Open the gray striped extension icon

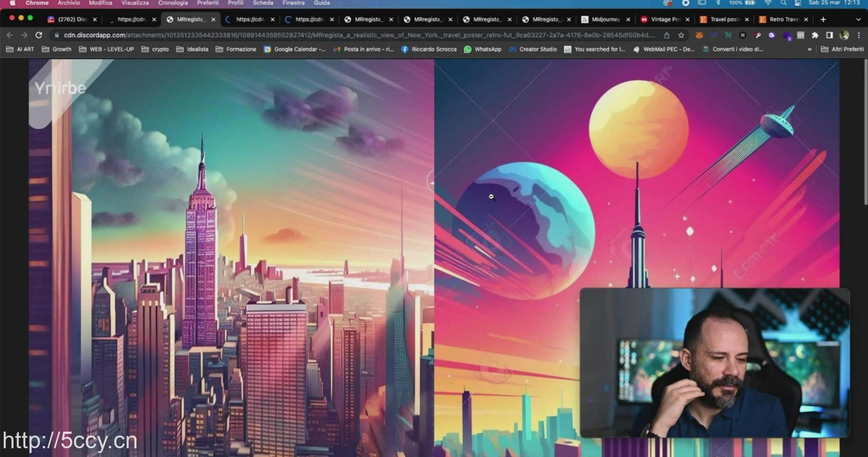tap(800, 35)
